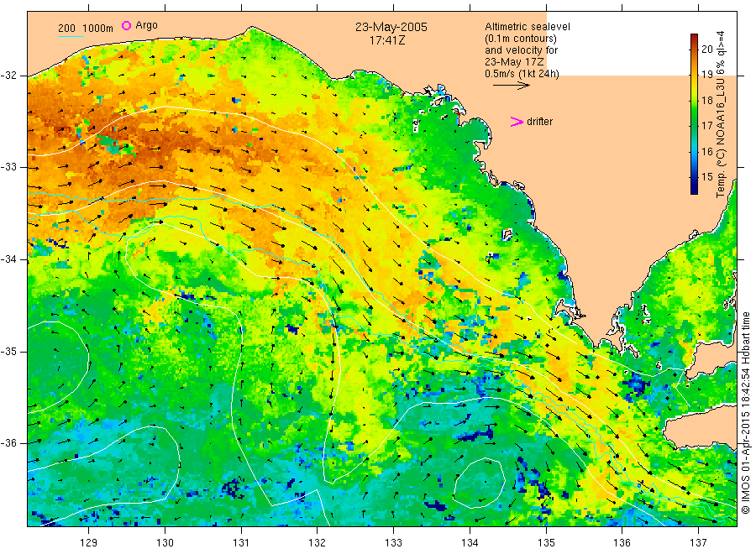Click longitude label 129

point(89,543)
